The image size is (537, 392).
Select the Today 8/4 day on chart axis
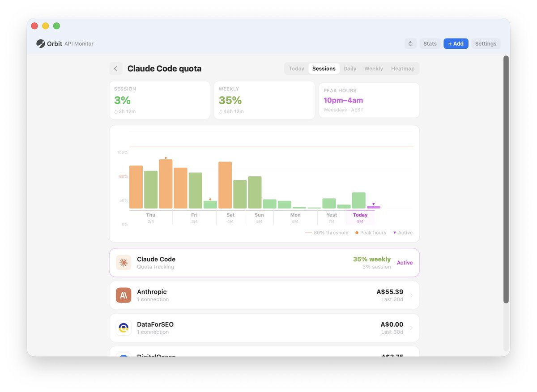(x=360, y=218)
